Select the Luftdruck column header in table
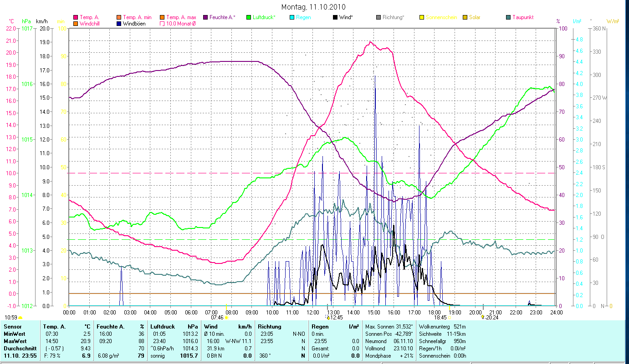 click(x=163, y=327)
